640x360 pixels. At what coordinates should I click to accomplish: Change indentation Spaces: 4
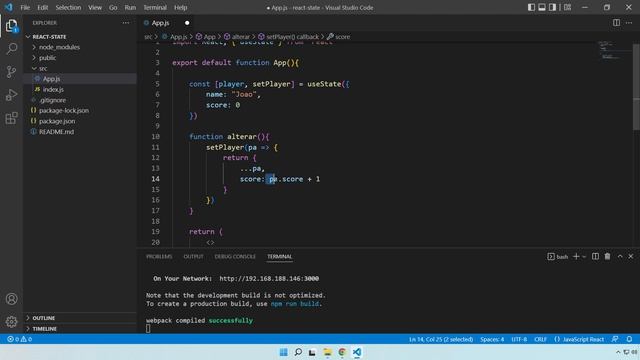[x=492, y=339]
